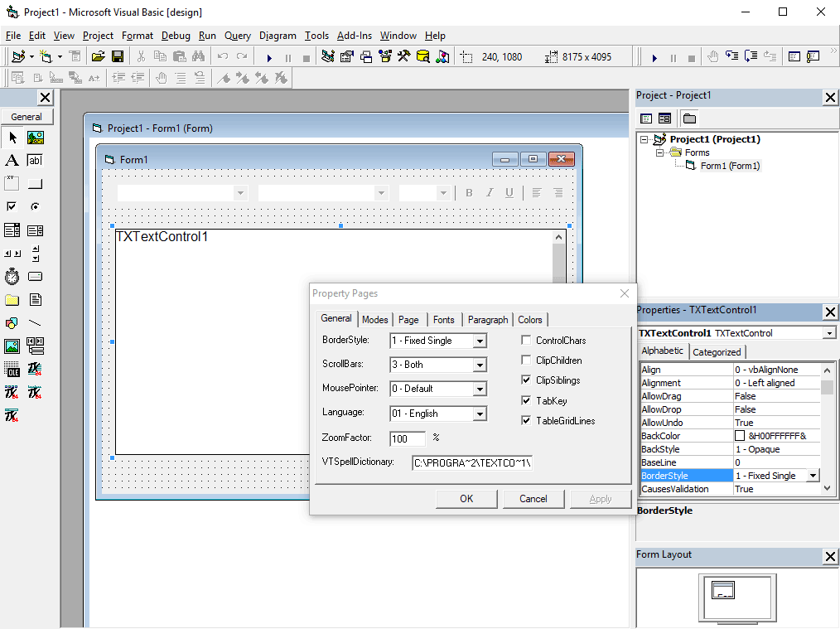Switch to the Page tab

408,319
